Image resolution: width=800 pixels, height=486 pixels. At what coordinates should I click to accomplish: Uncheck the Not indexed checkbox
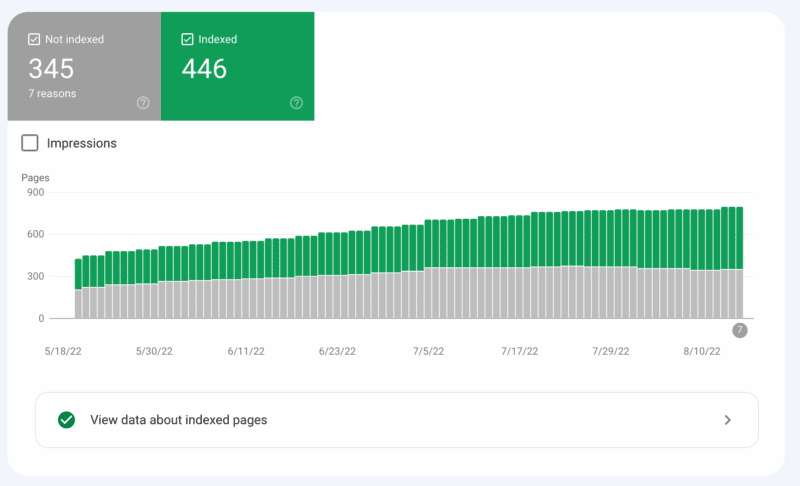tap(34, 40)
